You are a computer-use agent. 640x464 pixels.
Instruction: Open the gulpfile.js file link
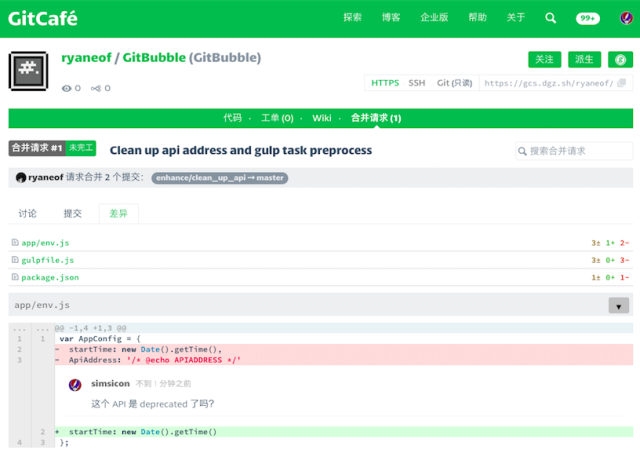pyautogui.click(x=48, y=260)
